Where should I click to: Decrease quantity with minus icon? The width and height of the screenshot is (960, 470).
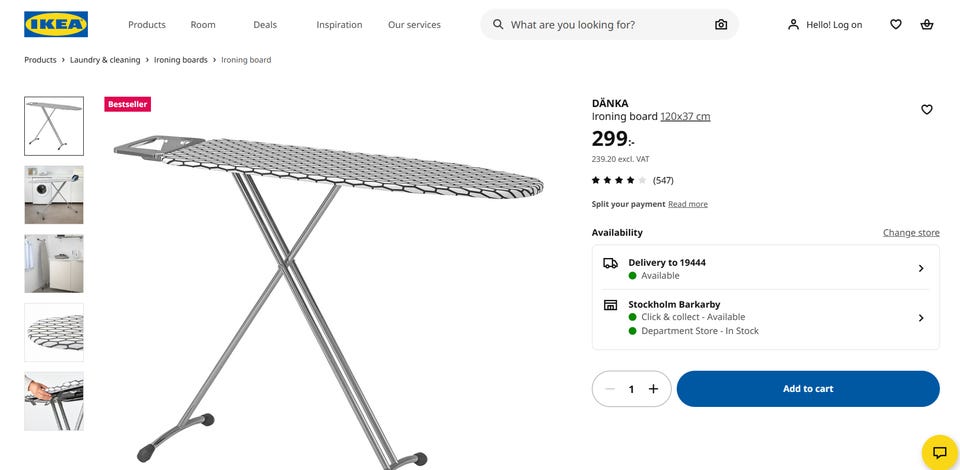610,389
